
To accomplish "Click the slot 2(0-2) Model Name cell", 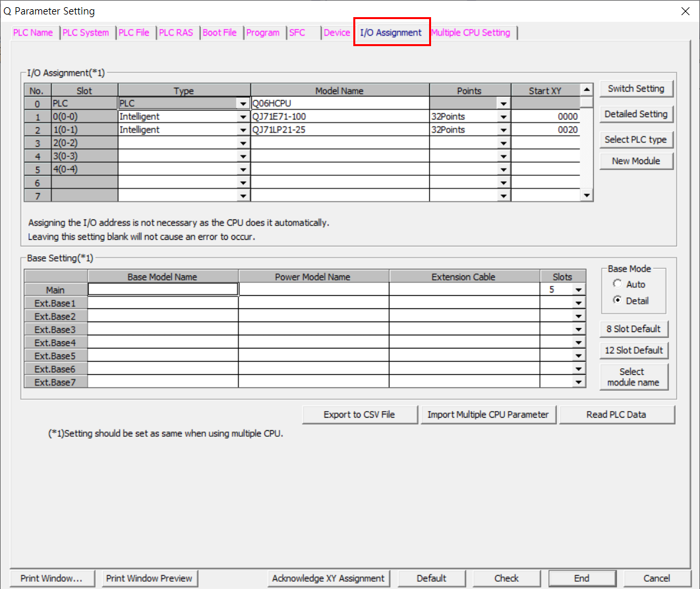I will (340, 143).
